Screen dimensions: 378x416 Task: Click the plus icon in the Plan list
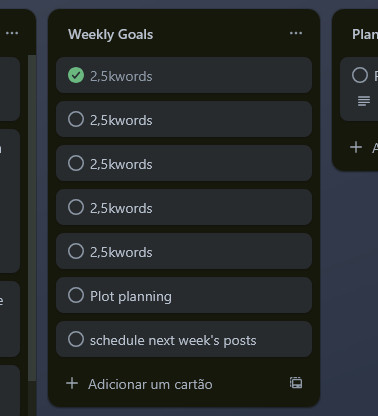click(x=356, y=147)
